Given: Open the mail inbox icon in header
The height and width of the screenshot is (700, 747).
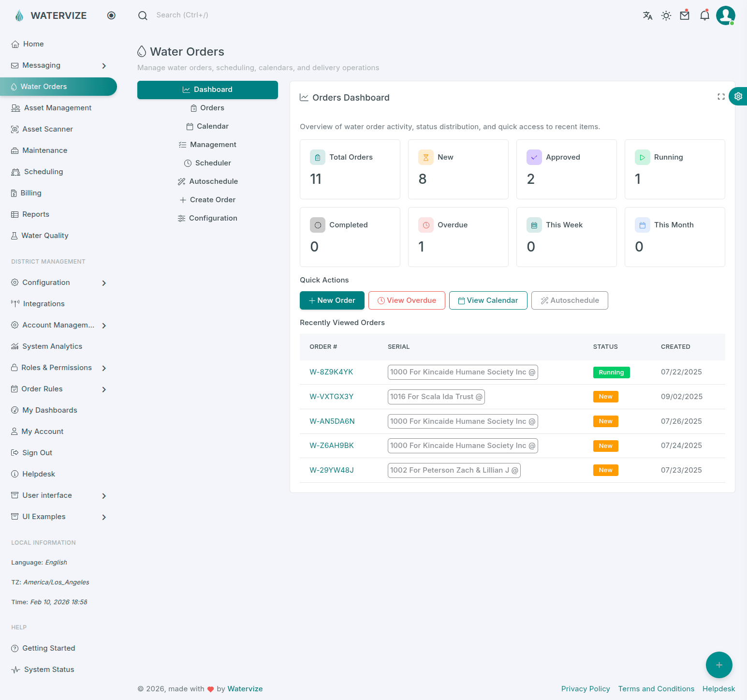Looking at the screenshot, I should click(x=685, y=15).
